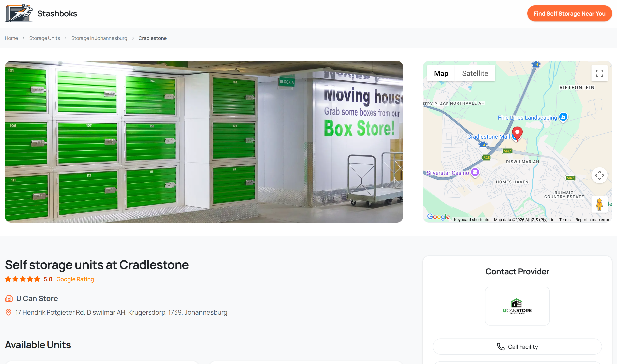Open the Google Rating link
The width and height of the screenshot is (617, 364).
point(75,279)
